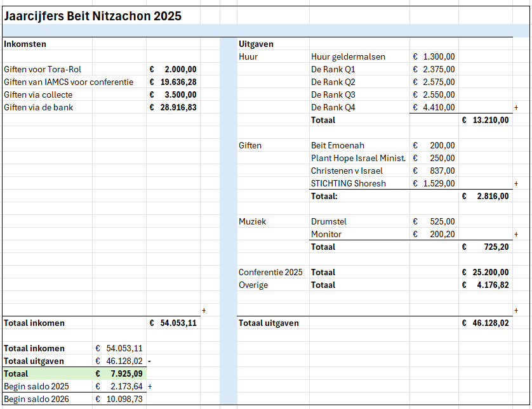Image resolution: width=532 pixels, height=409 pixels.
Task: Click the € 4.176,82 Overige total cell
Action: coord(485,285)
